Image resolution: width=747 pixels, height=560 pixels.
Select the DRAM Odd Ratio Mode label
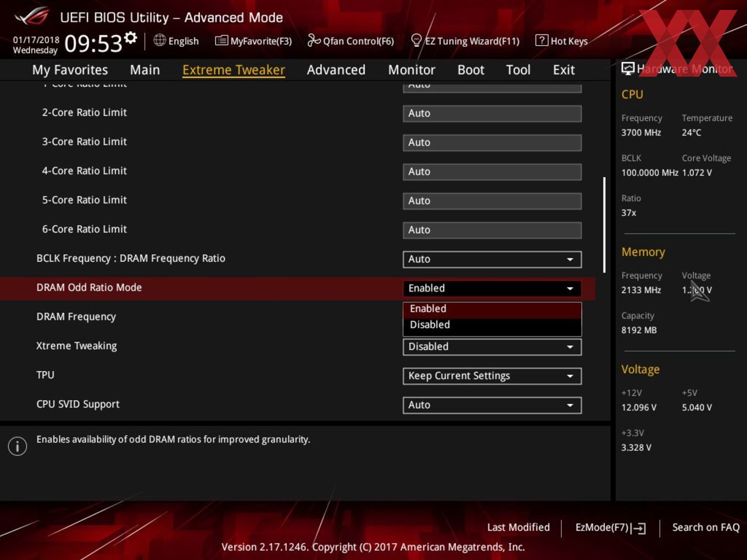click(x=89, y=287)
